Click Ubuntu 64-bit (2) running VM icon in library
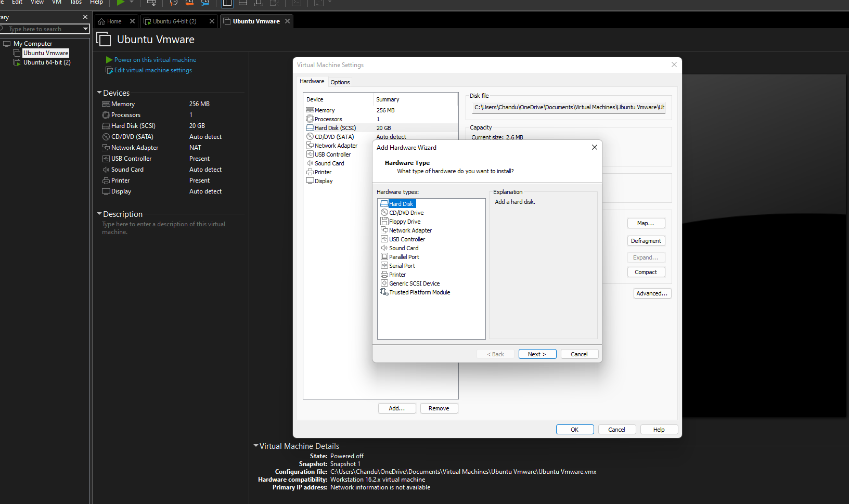Image resolution: width=849 pixels, height=504 pixels. point(17,62)
